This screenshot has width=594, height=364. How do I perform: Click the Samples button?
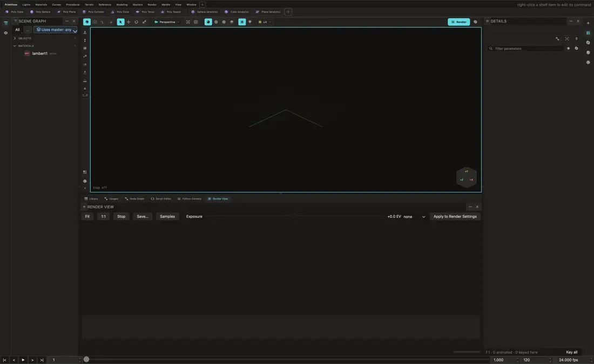pos(167,216)
